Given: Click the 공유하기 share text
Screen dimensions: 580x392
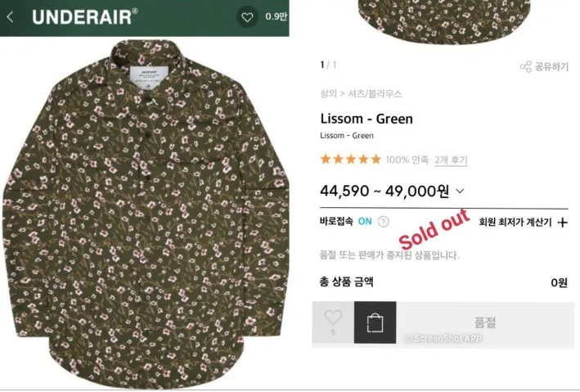Looking at the screenshot, I should [551, 66].
